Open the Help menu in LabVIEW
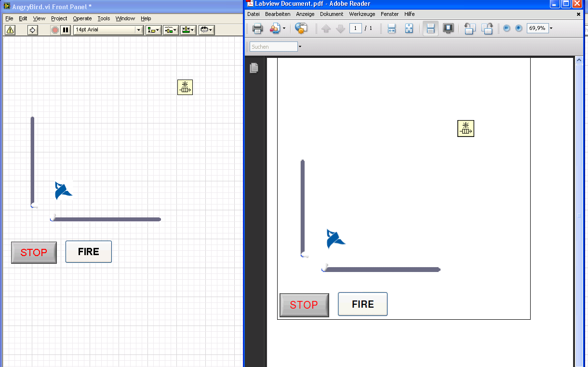Image resolution: width=588 pixels, height=367 pixels. click(x=146, y=18)
